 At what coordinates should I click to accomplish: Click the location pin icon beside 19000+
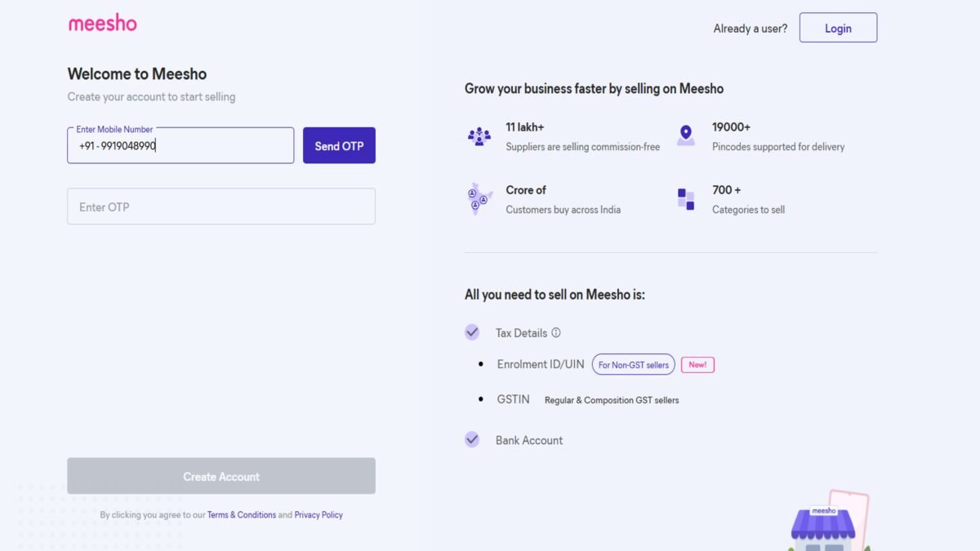tap(686, 136)
